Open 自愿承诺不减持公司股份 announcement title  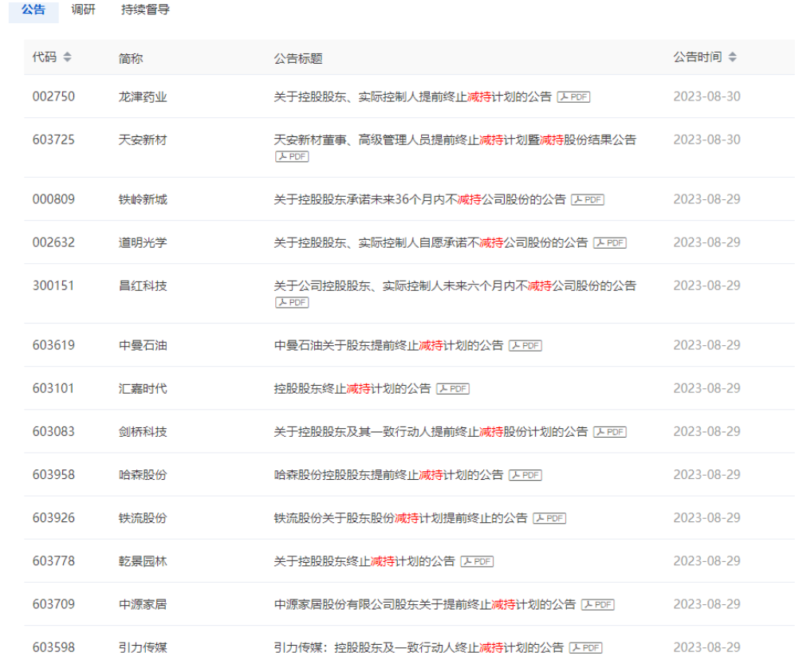pos(431,243)
